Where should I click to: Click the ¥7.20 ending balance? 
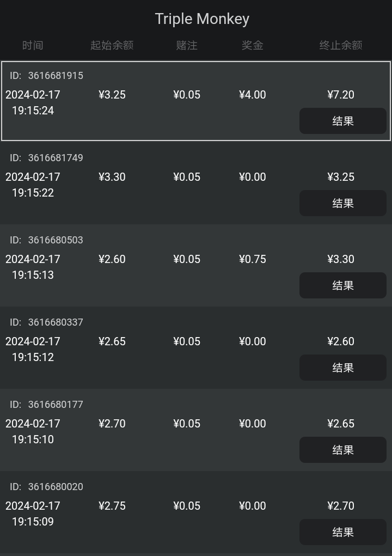(x=341, y=95)
